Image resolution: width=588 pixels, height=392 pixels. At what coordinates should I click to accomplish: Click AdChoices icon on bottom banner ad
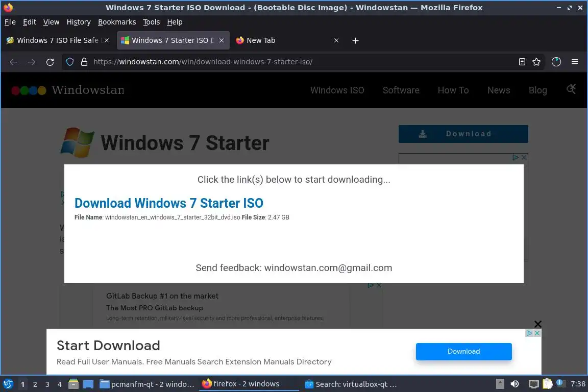(529, 333)
